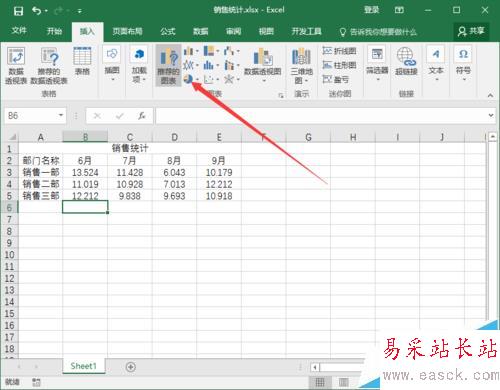This screenshot has height=390, width=500.
Task: Switch to the Home (开始) tab
Action: click(54, 31)
